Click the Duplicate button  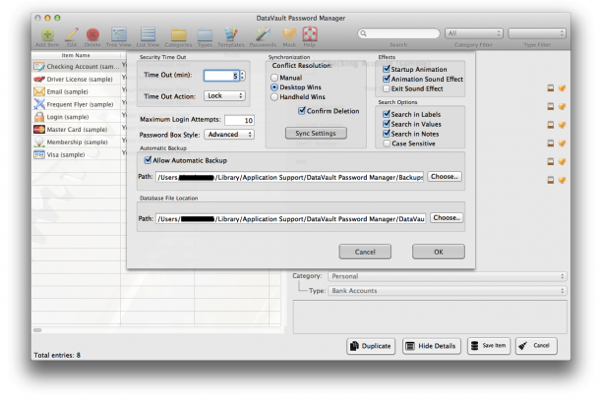point(371,346)
